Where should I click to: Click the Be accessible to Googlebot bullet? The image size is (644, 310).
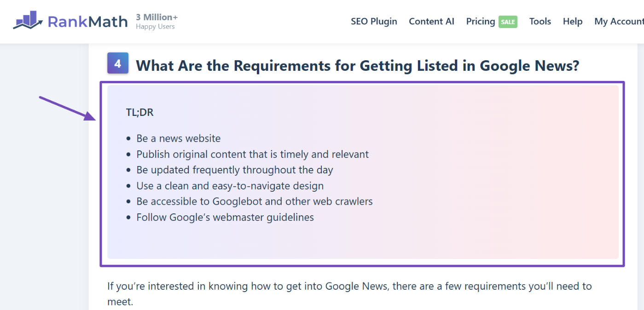(x=254, y=201)
